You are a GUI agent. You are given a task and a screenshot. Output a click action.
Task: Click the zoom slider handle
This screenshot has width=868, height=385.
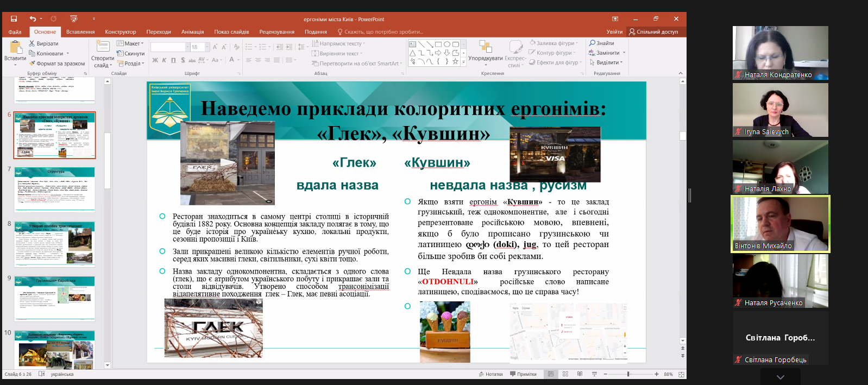click(x=628, y=374)
